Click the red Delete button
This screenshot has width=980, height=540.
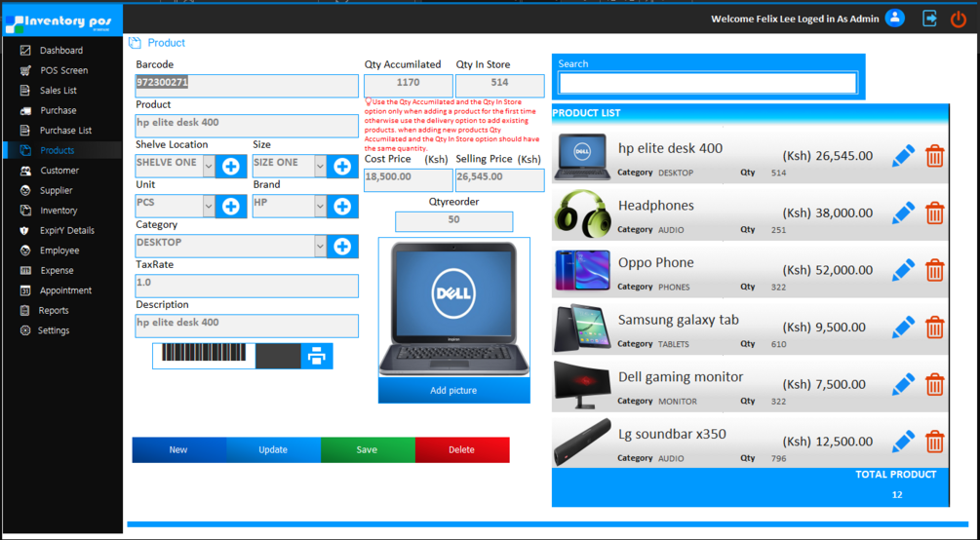pos(462,450)
